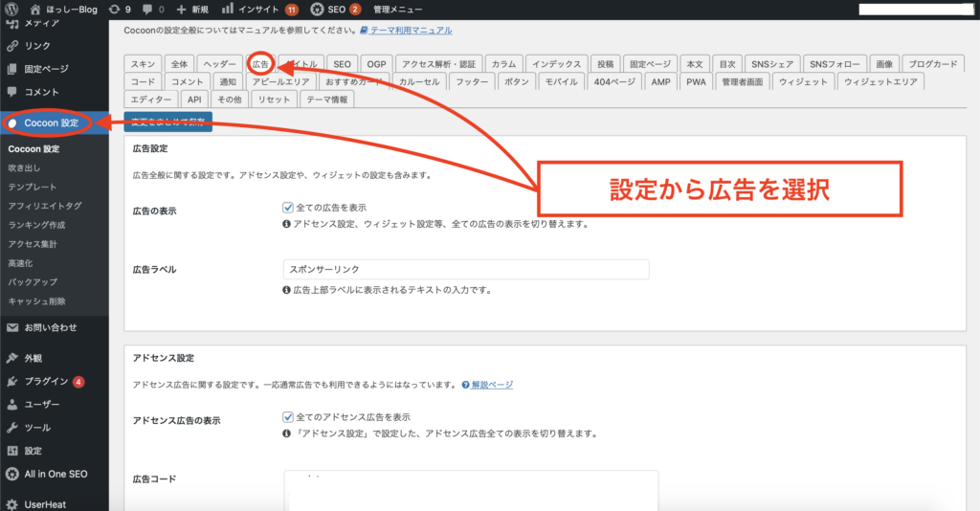Viewport: 980px width, 511px height.
Task: Click the All in One SEO gear icon
Action: pos(12,474)
